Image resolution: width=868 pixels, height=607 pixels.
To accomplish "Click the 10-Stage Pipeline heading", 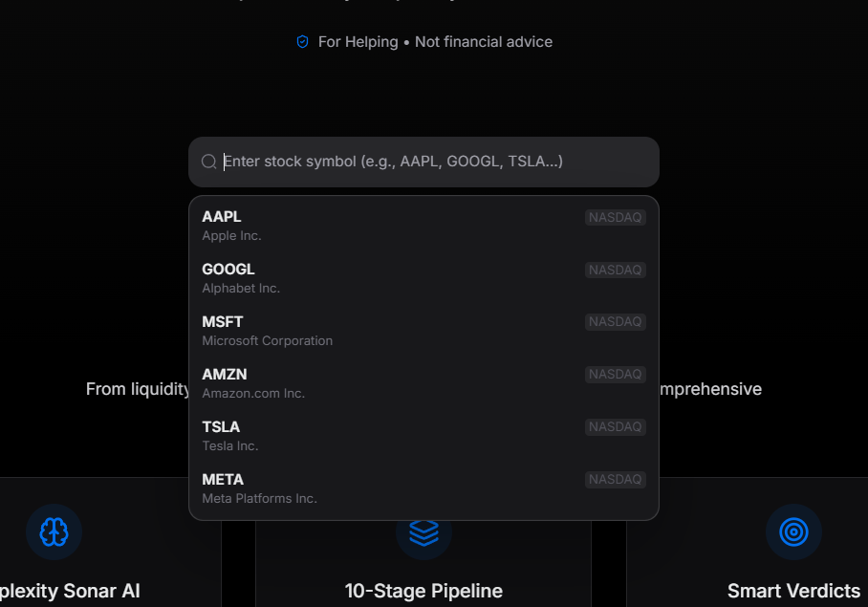I will pyautogui.click(x=423, y=591).
